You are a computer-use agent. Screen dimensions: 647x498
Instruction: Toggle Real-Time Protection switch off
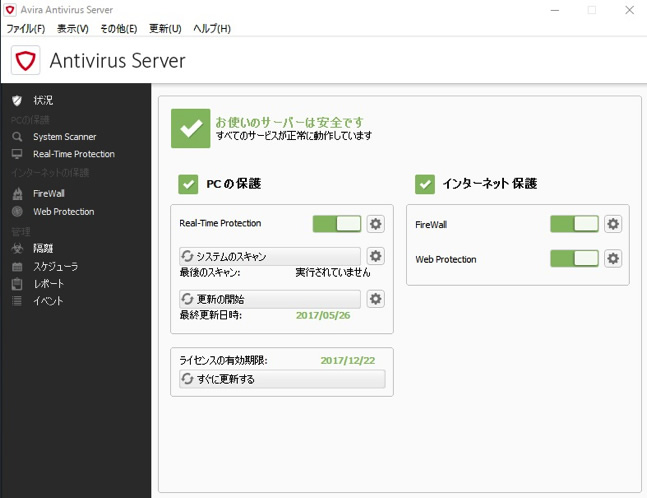coord(337,224)
